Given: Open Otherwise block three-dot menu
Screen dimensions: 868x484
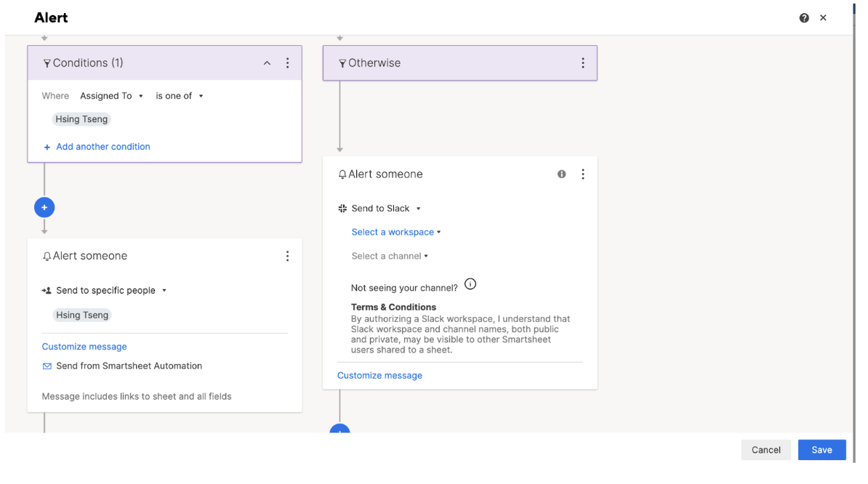Looking at the screenshot, I should (583, 63).
